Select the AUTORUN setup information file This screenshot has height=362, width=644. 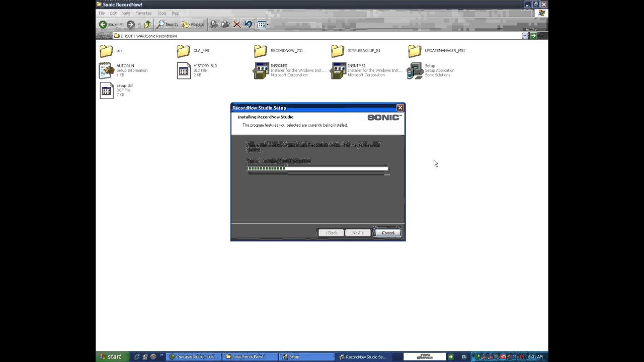pyautogui.click(x=123, y=70)
